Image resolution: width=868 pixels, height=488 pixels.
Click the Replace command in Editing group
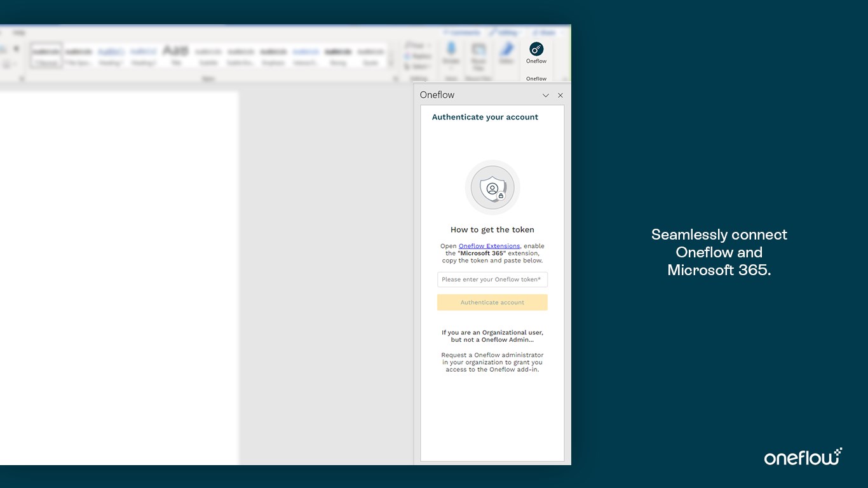pyautogui.click(x=417, y=56)
